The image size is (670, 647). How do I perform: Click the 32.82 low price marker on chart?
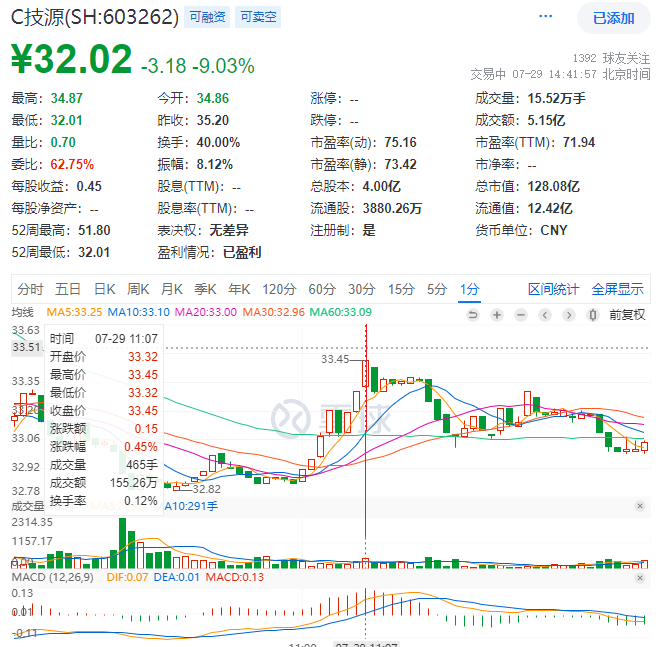pos(206,489)
